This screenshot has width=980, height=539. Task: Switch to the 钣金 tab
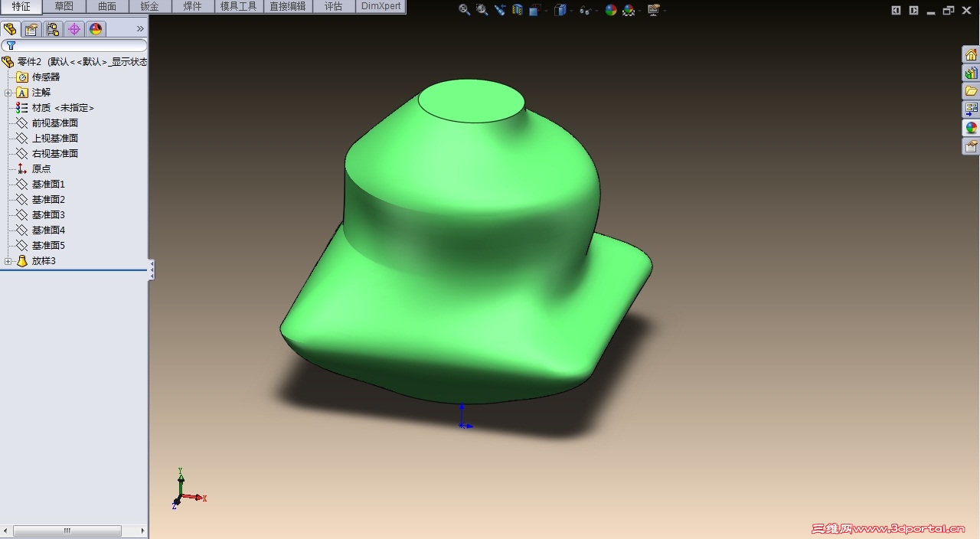(150, 7)
